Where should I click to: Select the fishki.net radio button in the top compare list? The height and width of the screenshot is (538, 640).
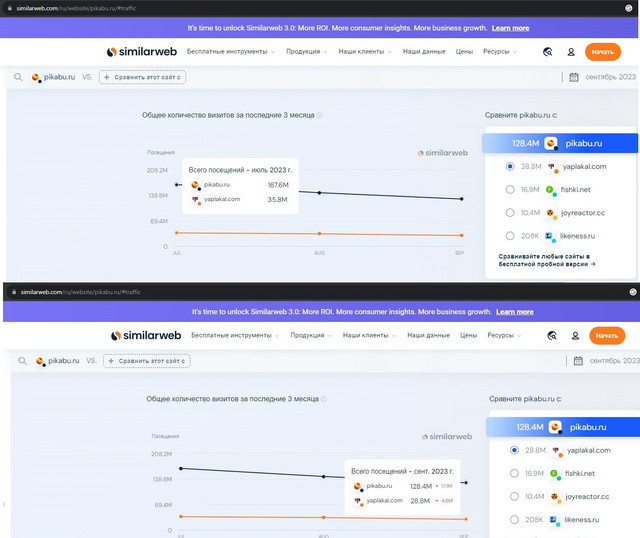point(510,189)
